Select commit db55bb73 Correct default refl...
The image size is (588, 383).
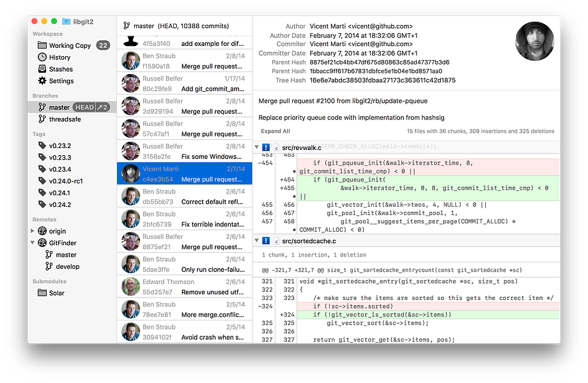click(x=185, y=196)
